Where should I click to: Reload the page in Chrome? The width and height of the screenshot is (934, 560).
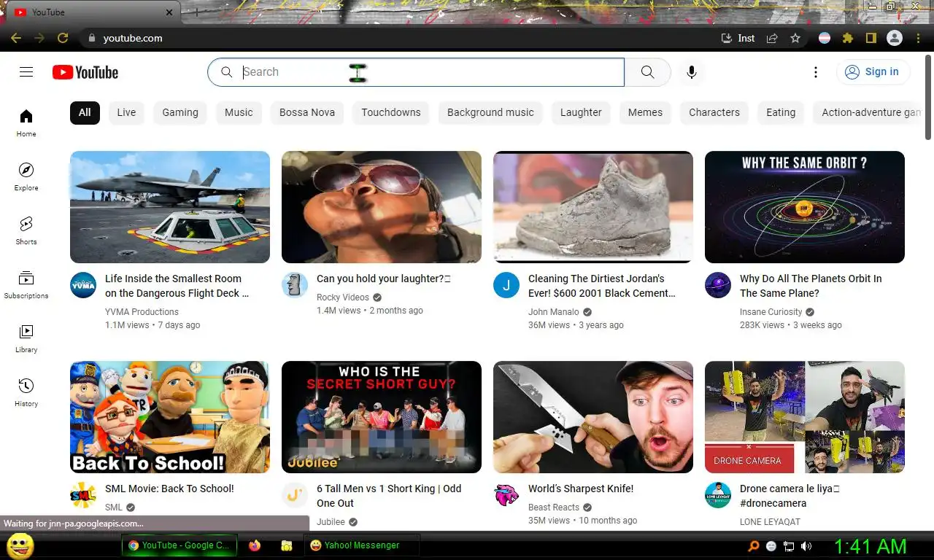point(63,38)
